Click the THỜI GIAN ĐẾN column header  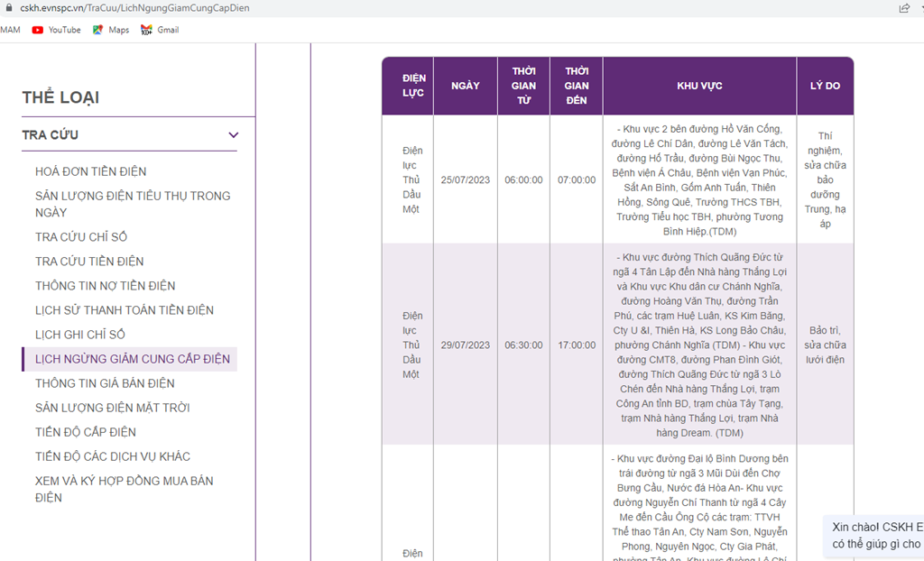click(x=577, y=86)
